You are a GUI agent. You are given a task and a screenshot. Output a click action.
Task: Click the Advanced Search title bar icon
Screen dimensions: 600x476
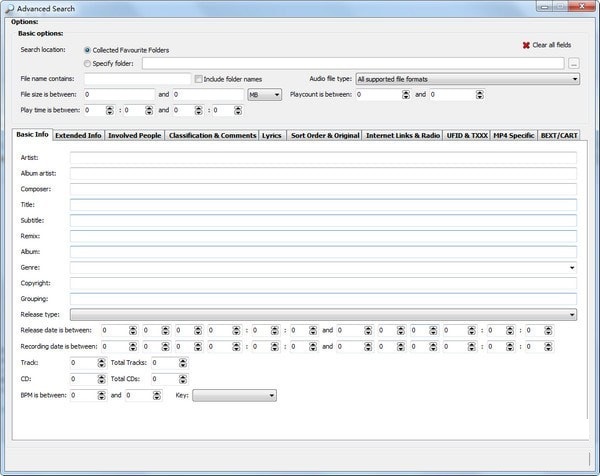point(9,7)
